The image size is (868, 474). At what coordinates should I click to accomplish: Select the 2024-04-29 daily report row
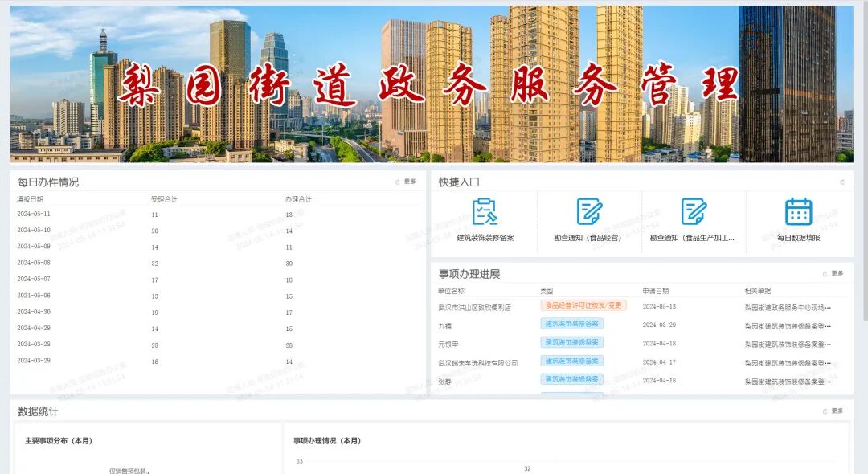click(217, 328)
